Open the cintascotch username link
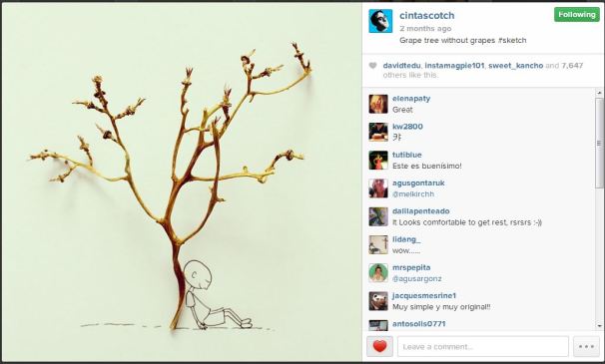This screenshot has height=364, width=605. (x=426, y=15)
